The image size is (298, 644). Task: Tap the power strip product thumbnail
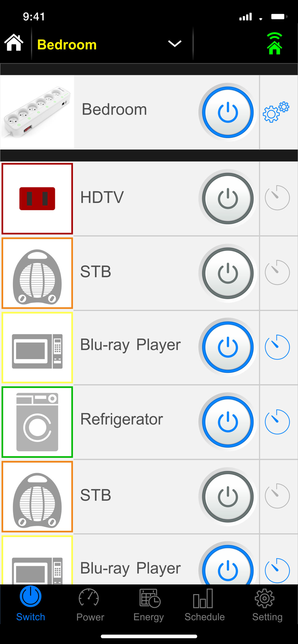point(37,112)
